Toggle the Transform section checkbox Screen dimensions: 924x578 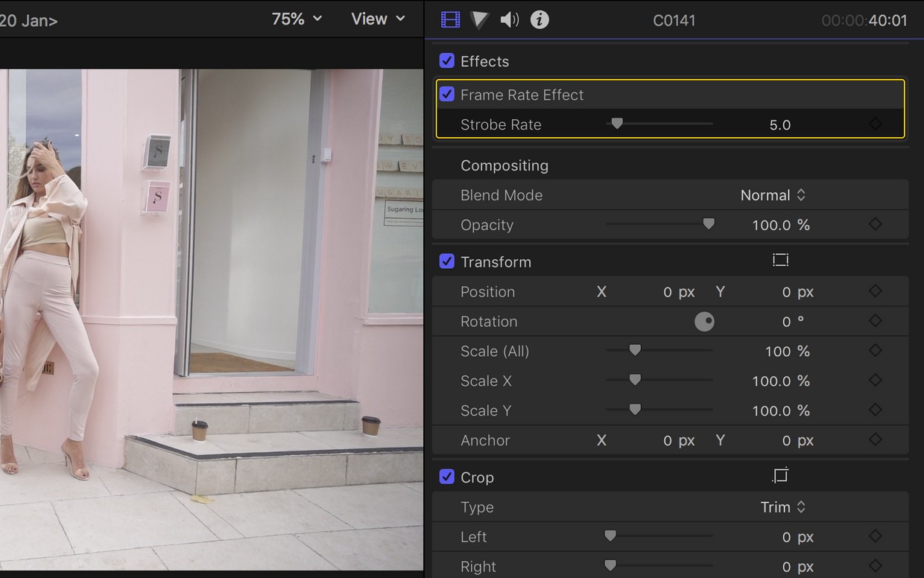coord(447,261)
